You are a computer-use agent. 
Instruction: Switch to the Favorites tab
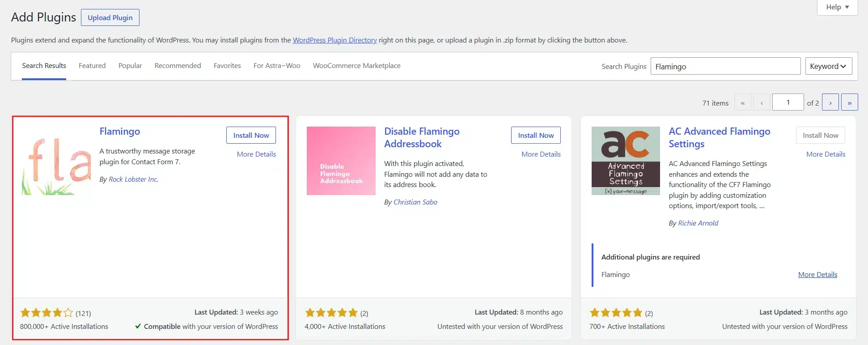pyautogui.click(x=227, y=66)
